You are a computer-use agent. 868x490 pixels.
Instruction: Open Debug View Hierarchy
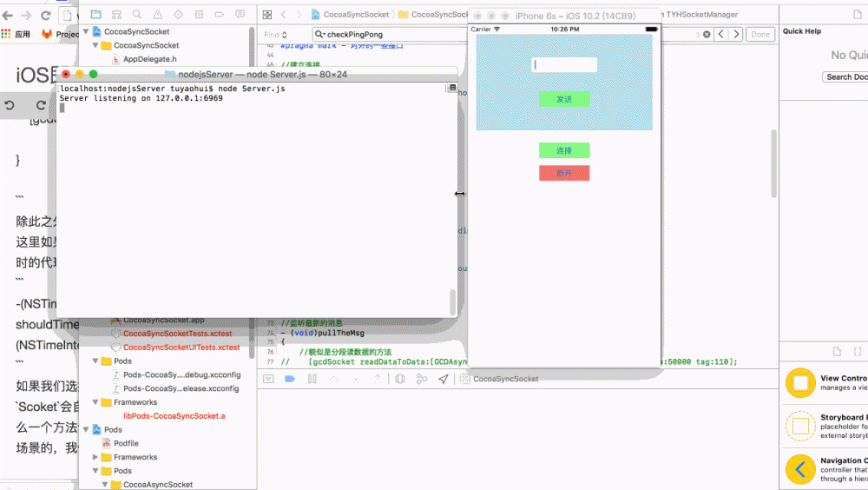click(400, 379)
